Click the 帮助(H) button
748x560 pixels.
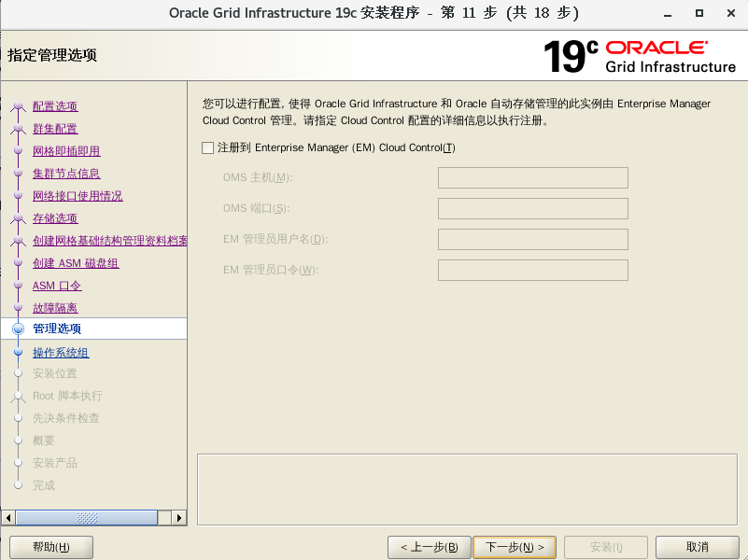click(x=51, y=547)
